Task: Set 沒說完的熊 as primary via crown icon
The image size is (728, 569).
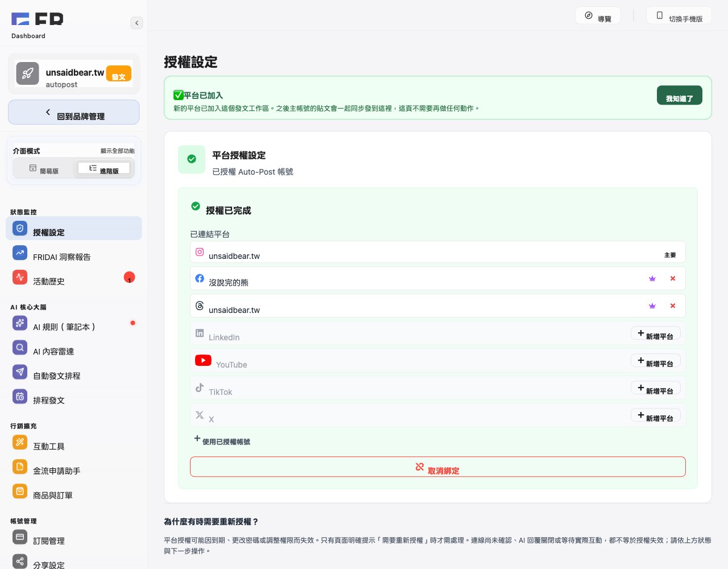Action: 652,278
